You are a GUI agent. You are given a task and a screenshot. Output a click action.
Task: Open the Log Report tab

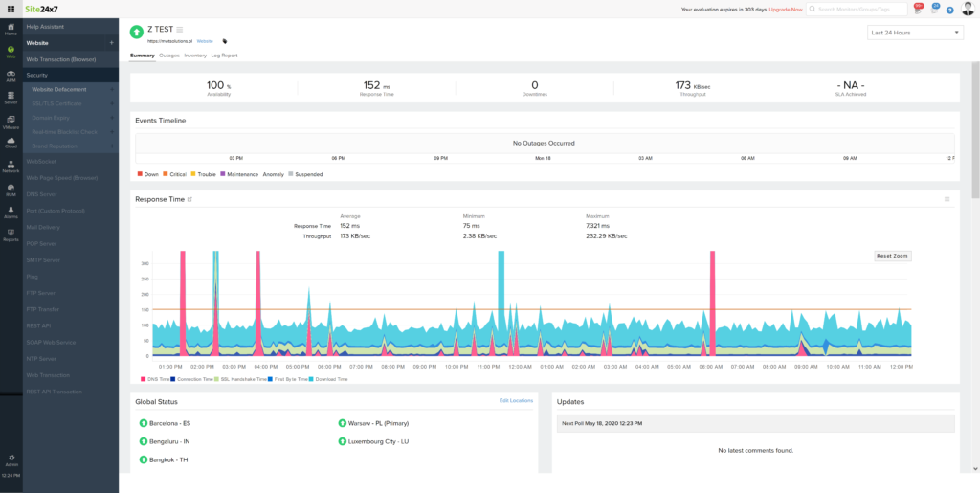click(224, 56)
